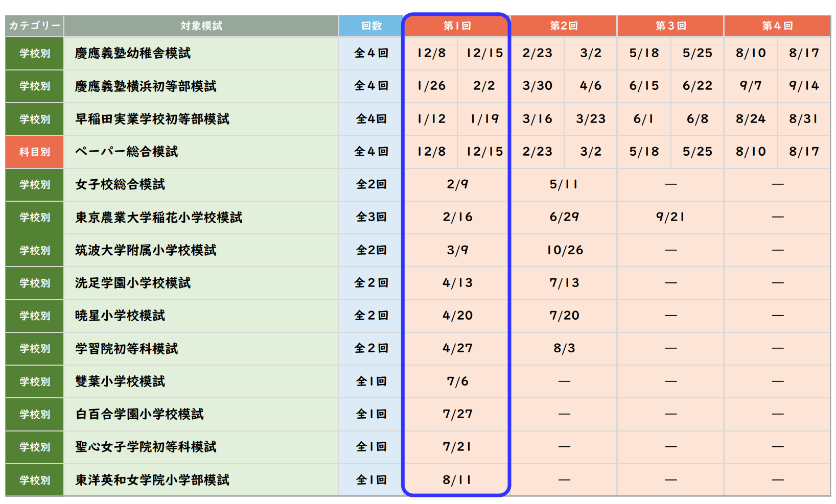Screen dimensions: 836x504
Task: Click the 1/26 date cell
Action: pos(431,86)
